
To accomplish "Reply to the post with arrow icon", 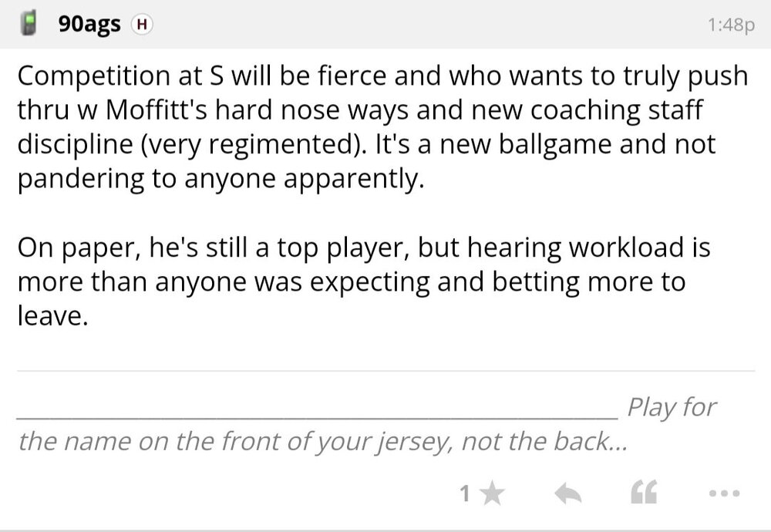I will pyautogui.click(x=567, y=493).
